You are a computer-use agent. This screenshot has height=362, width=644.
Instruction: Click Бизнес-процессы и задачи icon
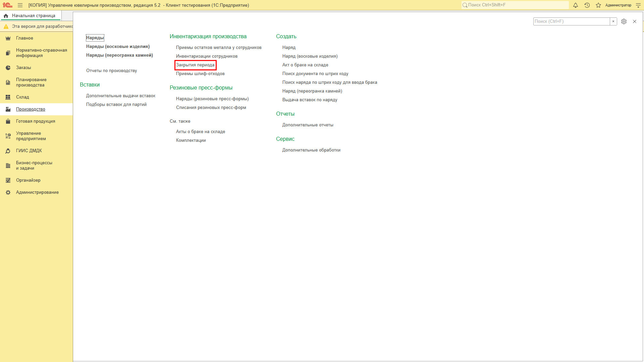(x=8, y=166)
